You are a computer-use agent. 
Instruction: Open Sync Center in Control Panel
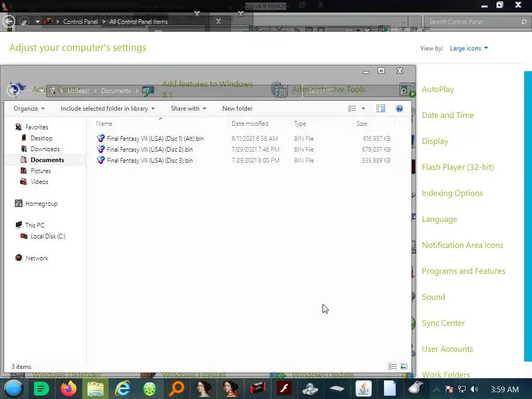click(443, 323)
